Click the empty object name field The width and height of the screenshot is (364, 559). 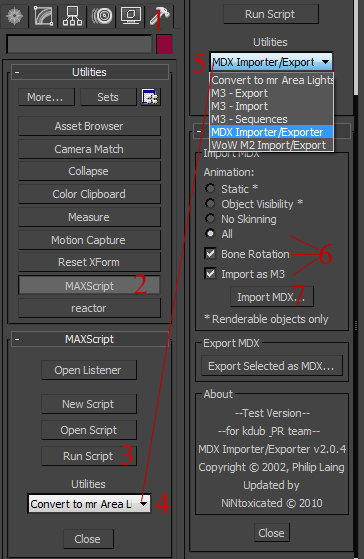coord(80,44)
